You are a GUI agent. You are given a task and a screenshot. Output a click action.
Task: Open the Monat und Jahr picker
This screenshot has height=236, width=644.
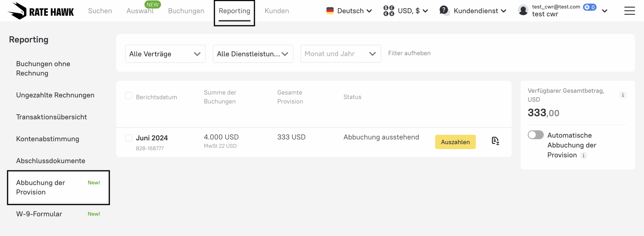coord(340,54)
